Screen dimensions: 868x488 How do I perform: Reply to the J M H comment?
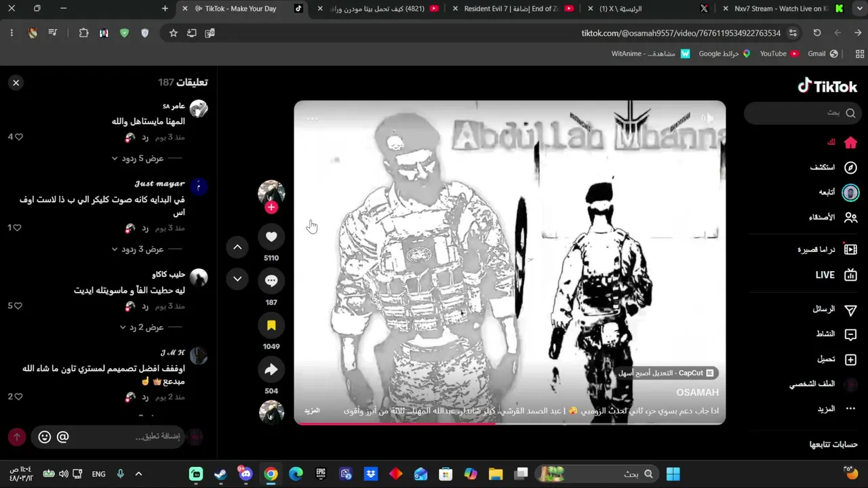[145, 397]
